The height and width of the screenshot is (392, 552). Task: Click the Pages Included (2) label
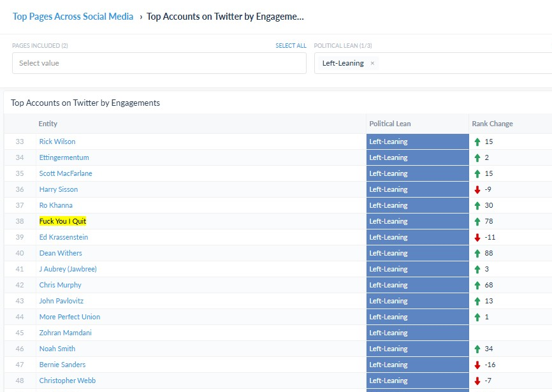pos(40,46)
